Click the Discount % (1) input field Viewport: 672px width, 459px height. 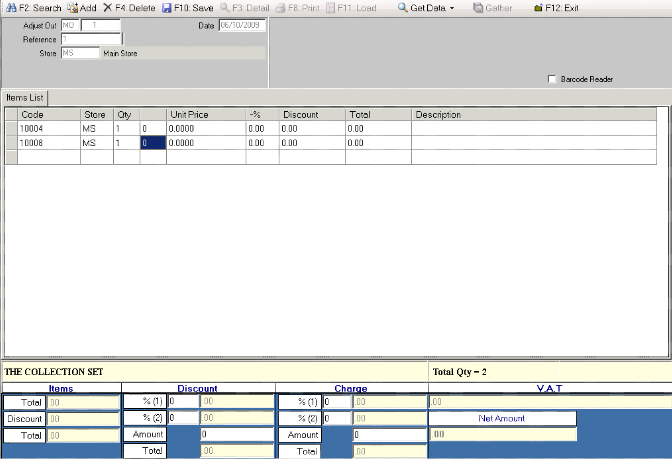coord(183,402)
